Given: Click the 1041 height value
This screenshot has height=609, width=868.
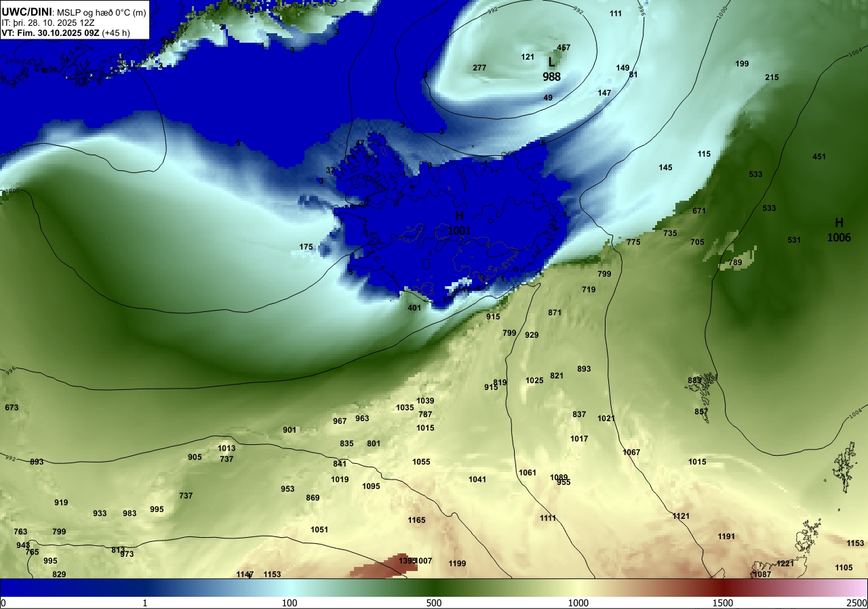Looking at the screenshot, I should (477, 479).
